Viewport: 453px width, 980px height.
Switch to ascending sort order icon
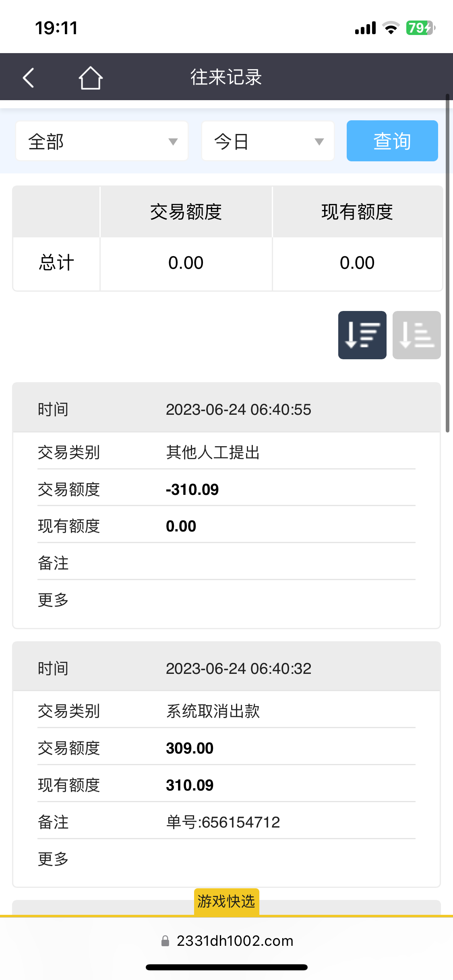[416, 335]
